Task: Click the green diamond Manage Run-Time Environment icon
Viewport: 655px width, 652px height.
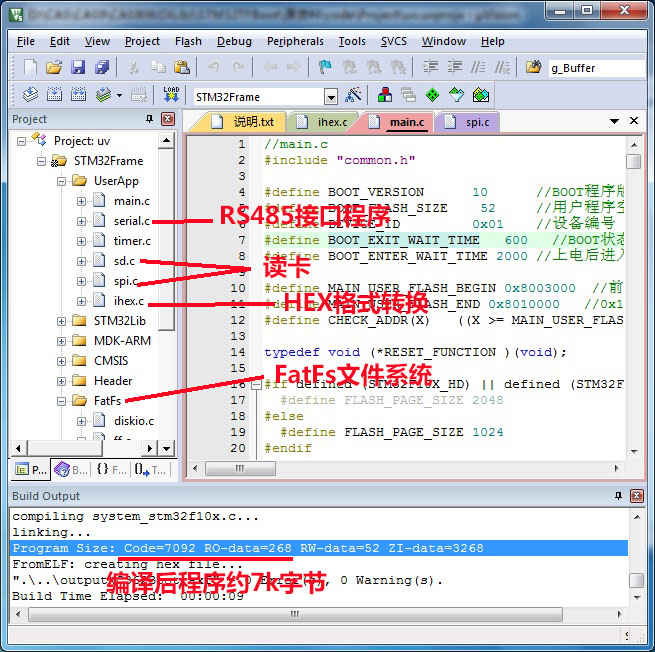Action: tap(432, 95)
